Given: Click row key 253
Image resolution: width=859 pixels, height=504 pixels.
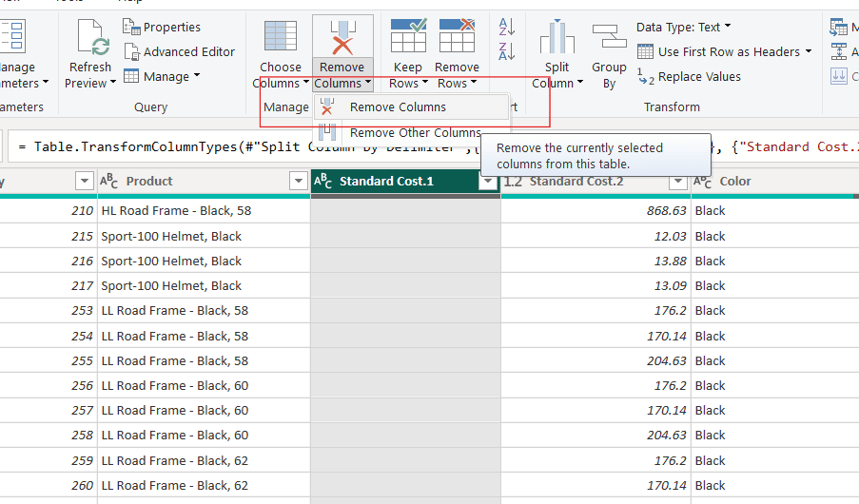Looking at the screenshot, I should click(x=82, y=311).
